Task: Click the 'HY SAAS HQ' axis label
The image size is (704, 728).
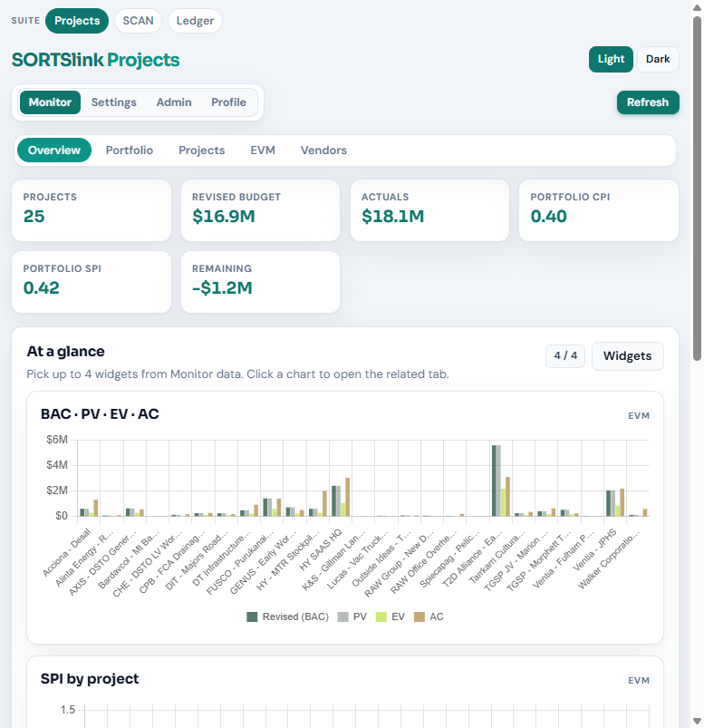Action: [321, 549]
